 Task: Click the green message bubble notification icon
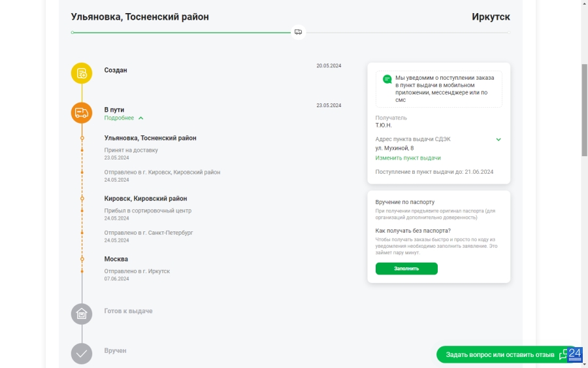tap(387, 79)
